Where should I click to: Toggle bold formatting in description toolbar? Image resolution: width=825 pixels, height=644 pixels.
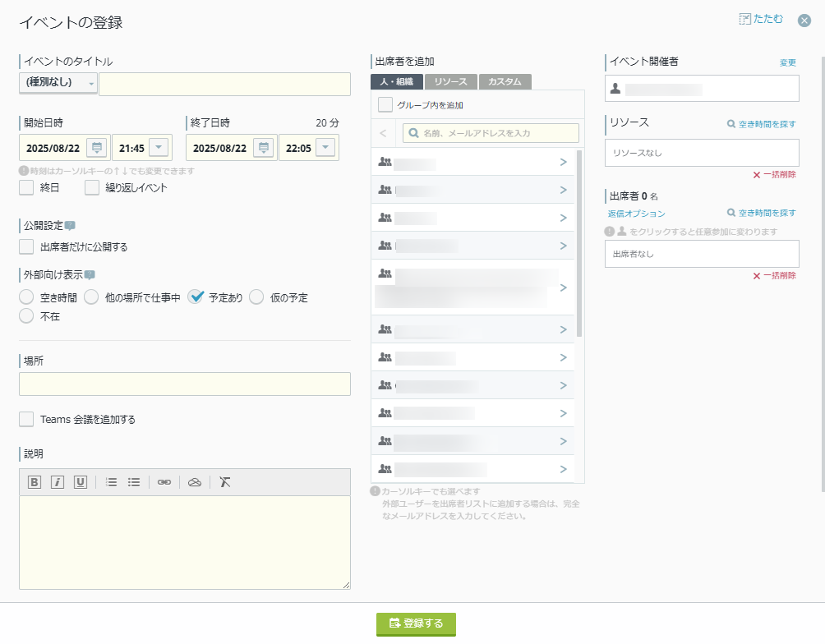[x=35, y=482]
